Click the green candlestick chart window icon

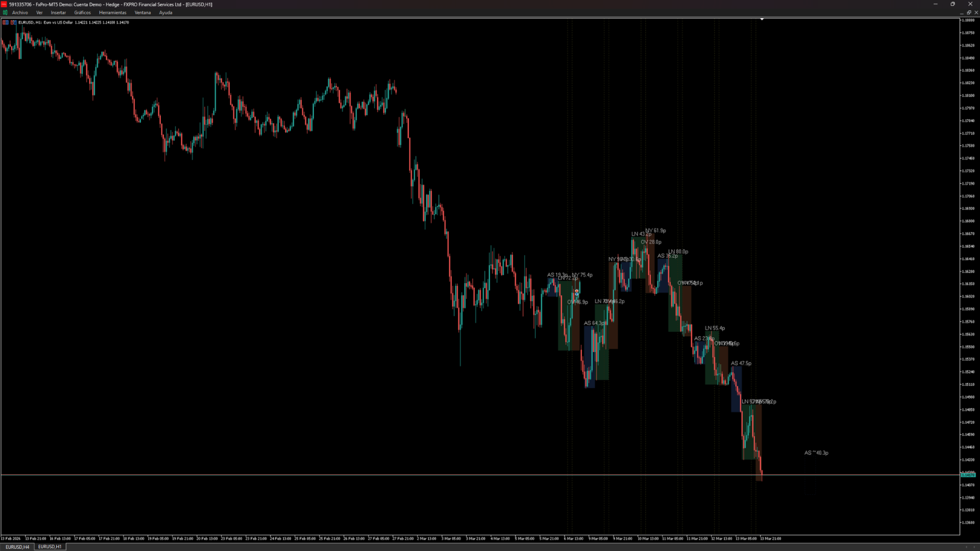pos(5,13)
